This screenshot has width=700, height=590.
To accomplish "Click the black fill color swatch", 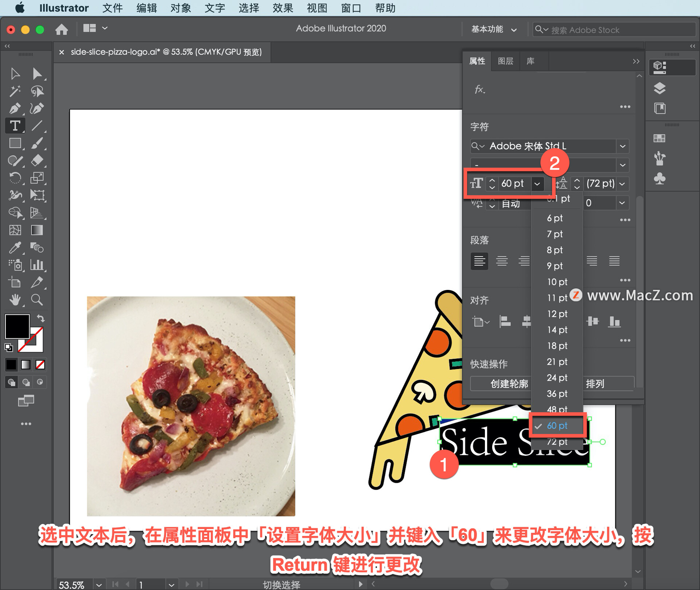I will 17,326.
